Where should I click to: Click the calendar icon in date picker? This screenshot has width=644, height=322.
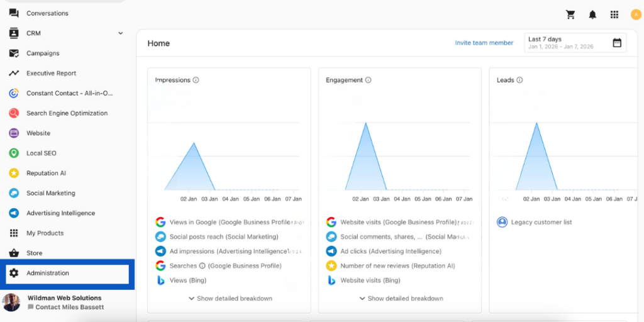[x=617, y=43]
